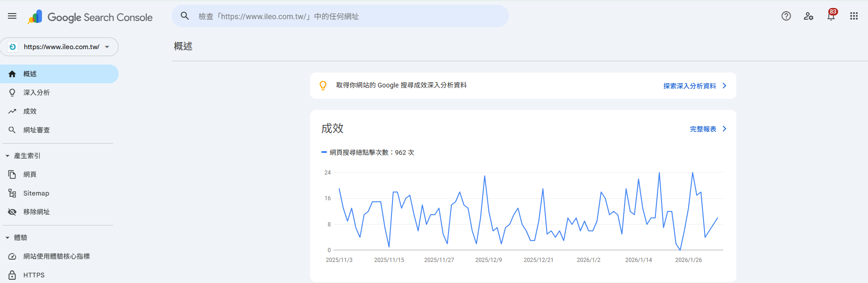Open notifications bell with 83 badge
The height and width of the screenshot is (283, 868).
832,15
